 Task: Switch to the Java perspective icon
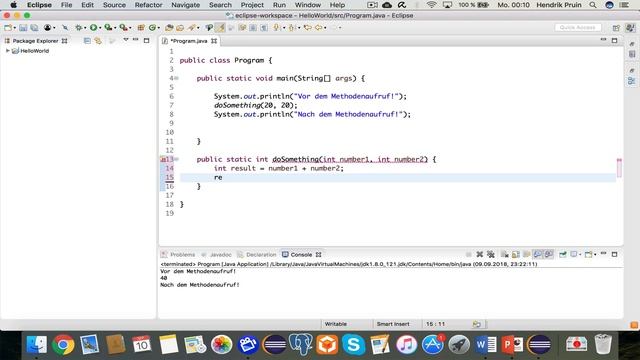[630, 28]
